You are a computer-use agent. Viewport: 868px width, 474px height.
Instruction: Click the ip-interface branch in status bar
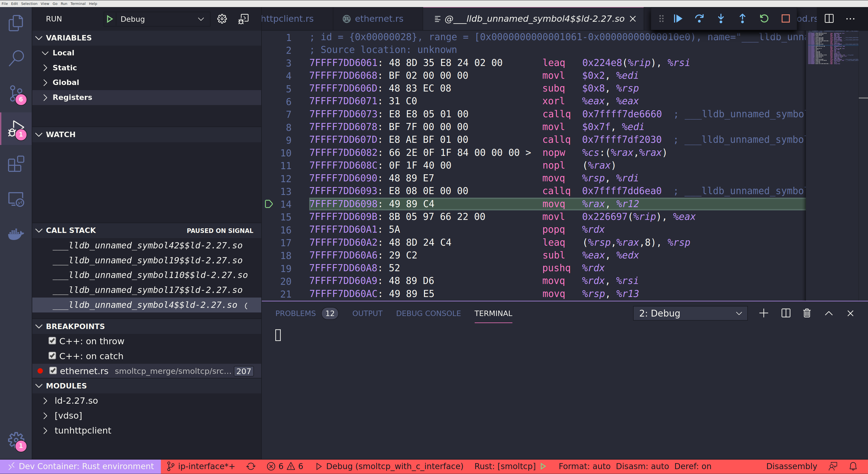202,466
